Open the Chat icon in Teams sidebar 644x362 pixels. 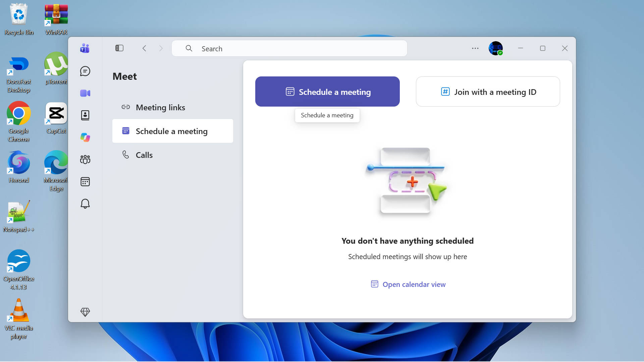[x=85, y=71]
